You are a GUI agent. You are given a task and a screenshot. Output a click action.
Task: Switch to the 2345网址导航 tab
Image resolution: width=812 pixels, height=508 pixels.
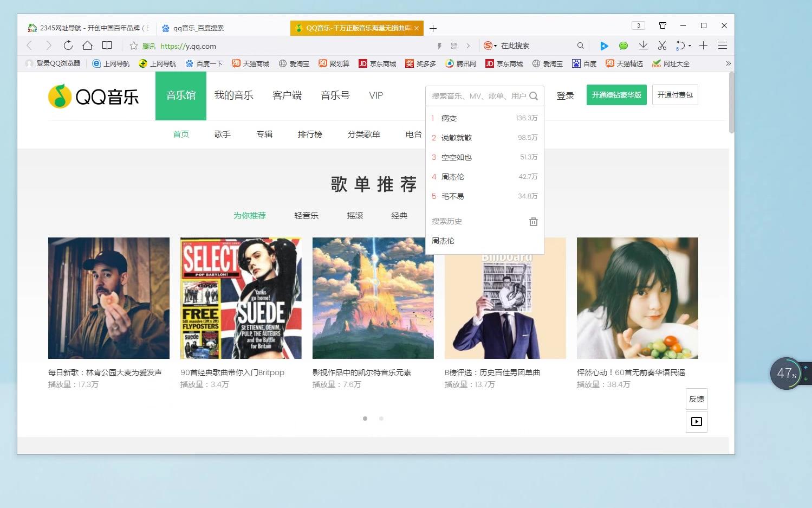coord(89,28)
